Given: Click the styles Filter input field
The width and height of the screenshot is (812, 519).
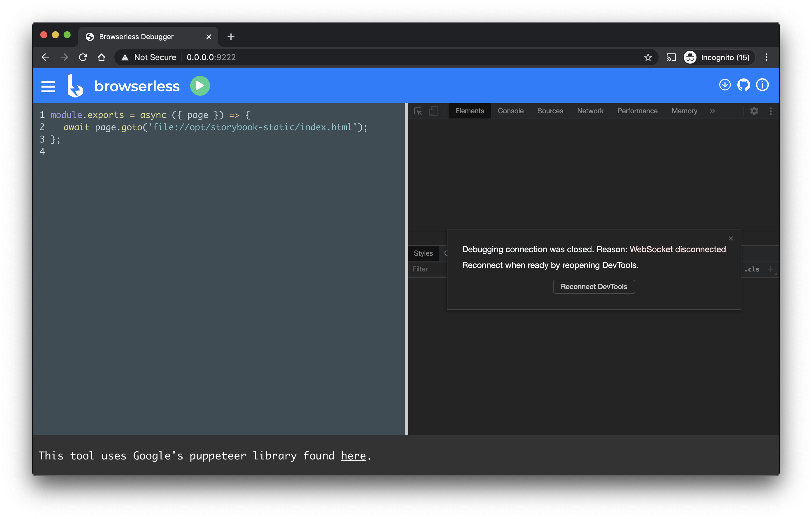Looking at the screenshot, I should coord(428,269).
